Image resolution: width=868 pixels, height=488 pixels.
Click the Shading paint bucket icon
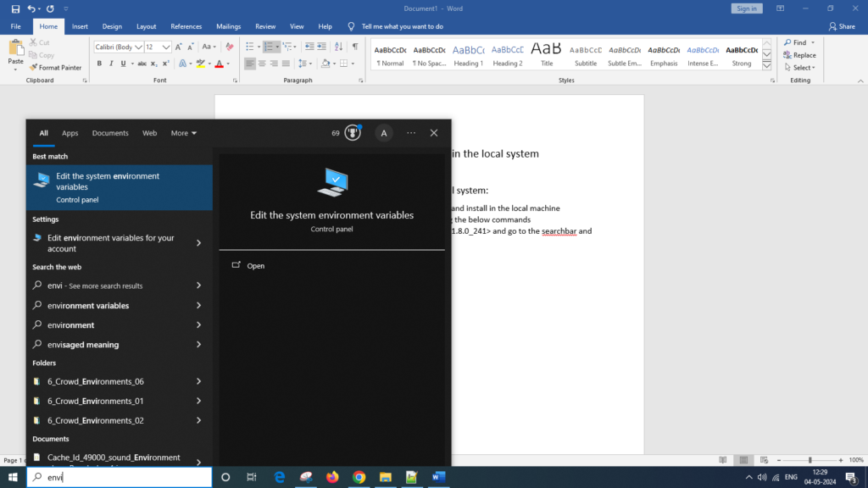pos(325,64)
